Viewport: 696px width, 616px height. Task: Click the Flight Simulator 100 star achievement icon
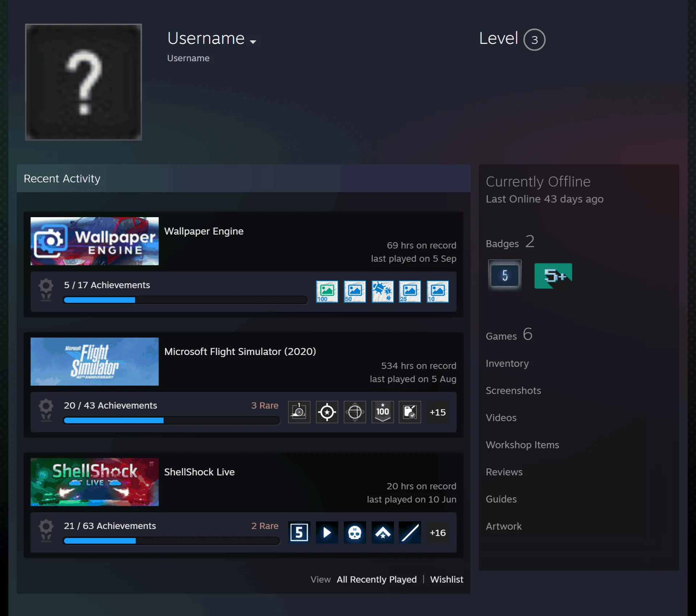[x=382, y=412]
